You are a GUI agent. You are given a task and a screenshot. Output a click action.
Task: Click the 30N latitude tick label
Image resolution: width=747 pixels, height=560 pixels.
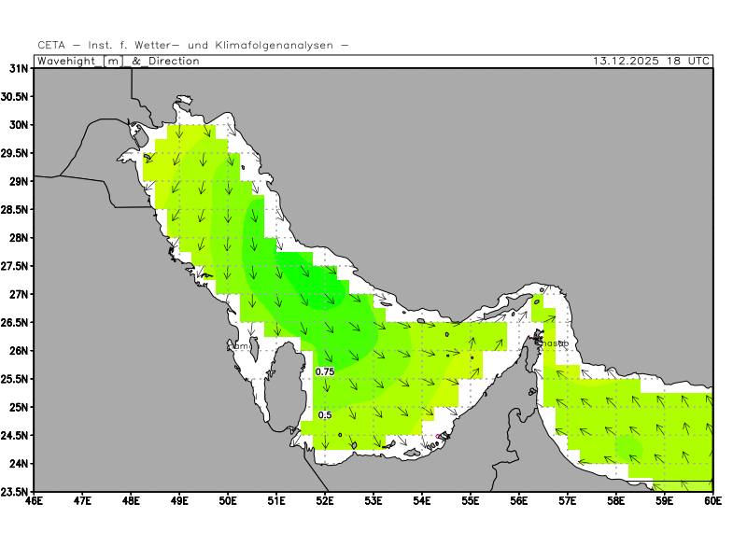(17, 125)
